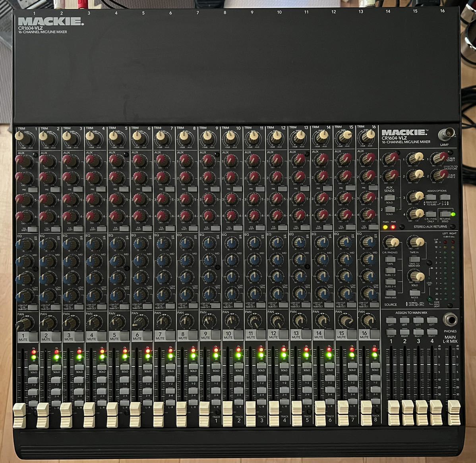The height and width of the screenshot is (463, 476).
Task: Enable channel 4 LOW CUT filter button
Action: (101, 306)
